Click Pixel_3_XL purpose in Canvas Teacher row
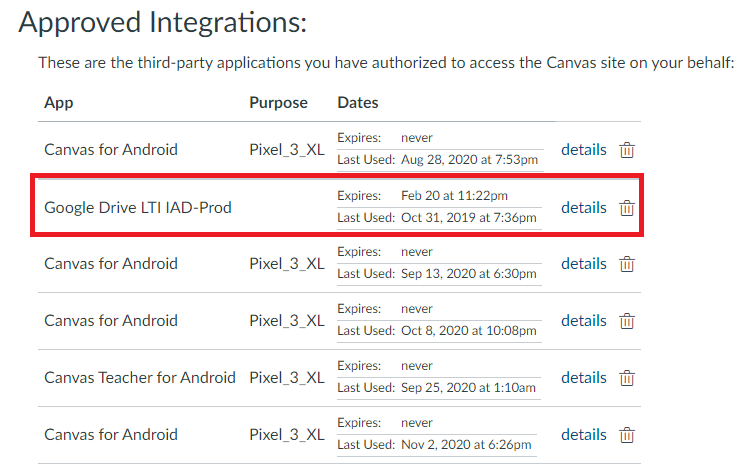This screenshot has height=466, width=754. (x=286, y=378)
